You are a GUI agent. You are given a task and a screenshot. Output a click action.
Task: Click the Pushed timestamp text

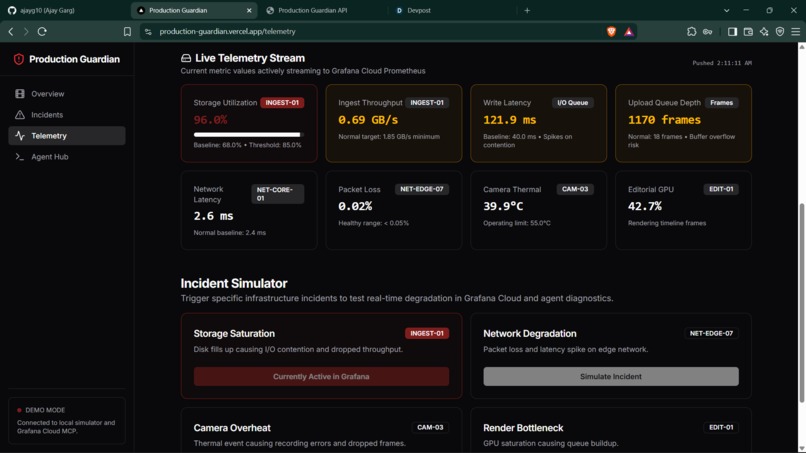coord(722,63)
